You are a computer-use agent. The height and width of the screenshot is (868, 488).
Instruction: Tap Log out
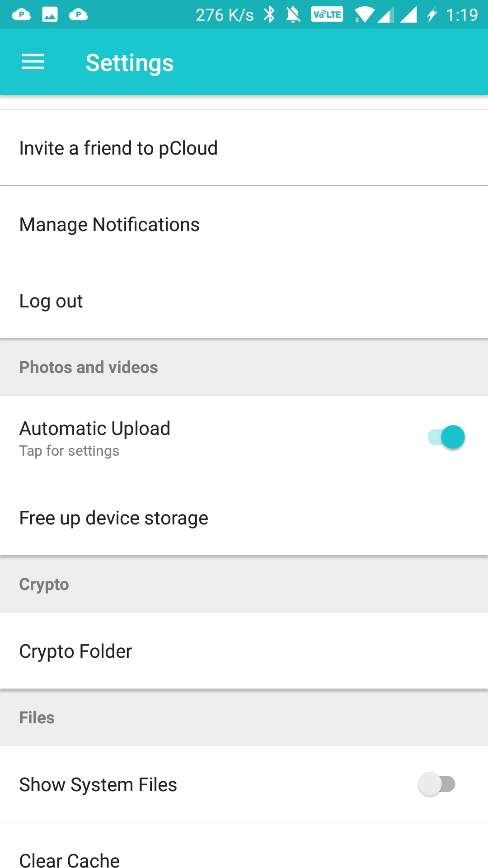(x=51, y=301)
